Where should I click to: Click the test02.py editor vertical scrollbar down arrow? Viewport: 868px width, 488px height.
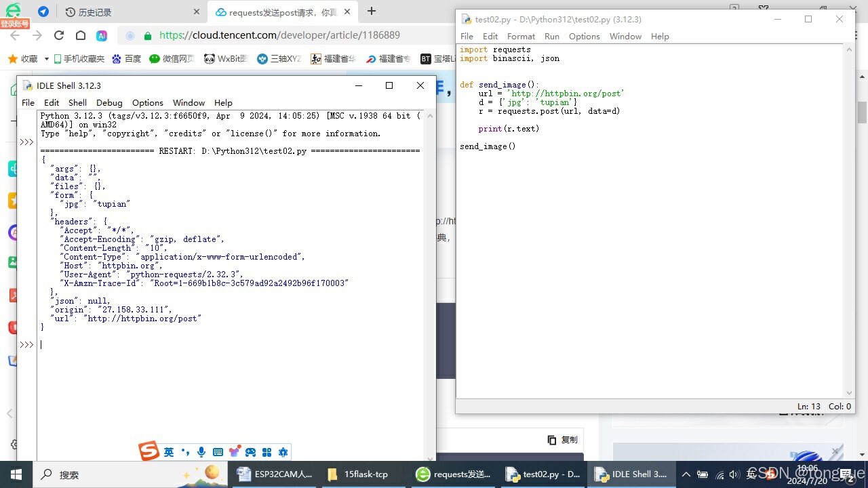coord(849,393)
